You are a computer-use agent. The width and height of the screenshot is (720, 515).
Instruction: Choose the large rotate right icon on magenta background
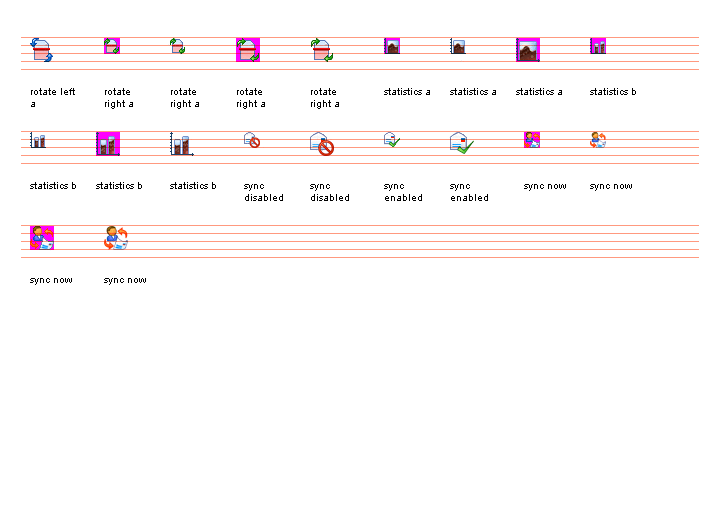(248, 50)
